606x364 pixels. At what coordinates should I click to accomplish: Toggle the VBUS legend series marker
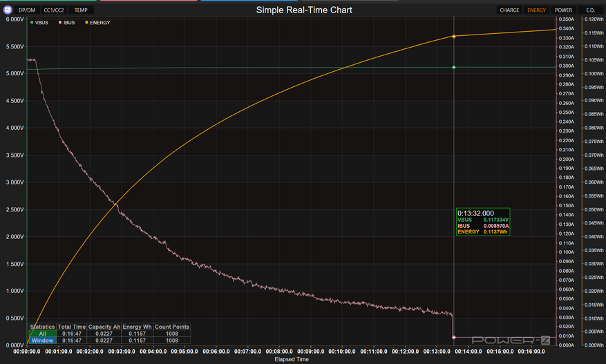tap(32, 23)
